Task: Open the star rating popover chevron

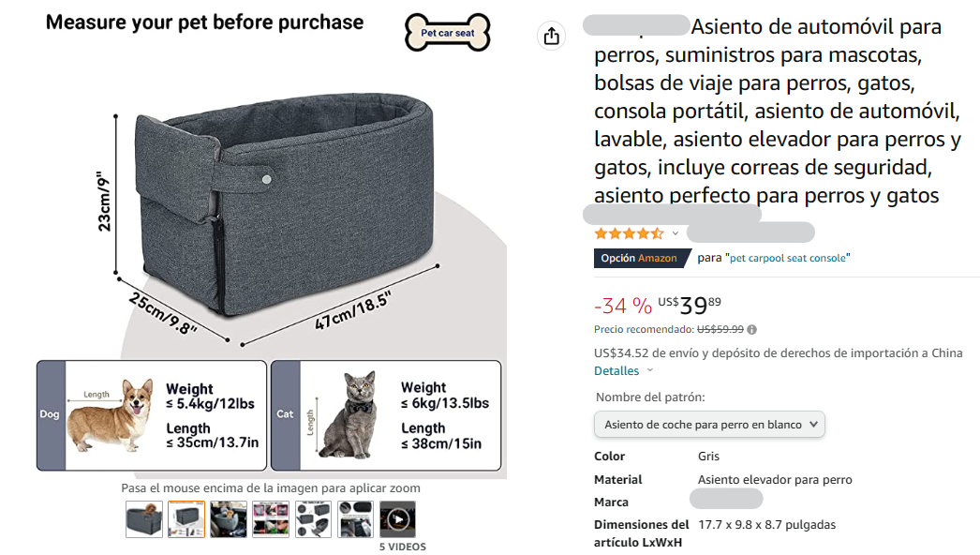Action: pos(675,233)
